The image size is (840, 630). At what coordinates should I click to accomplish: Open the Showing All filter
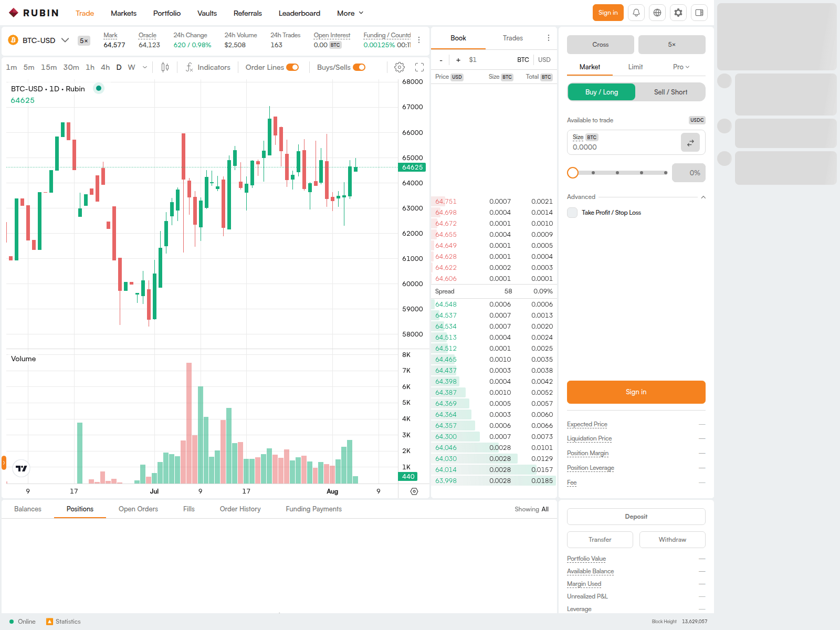coord(531,509)
